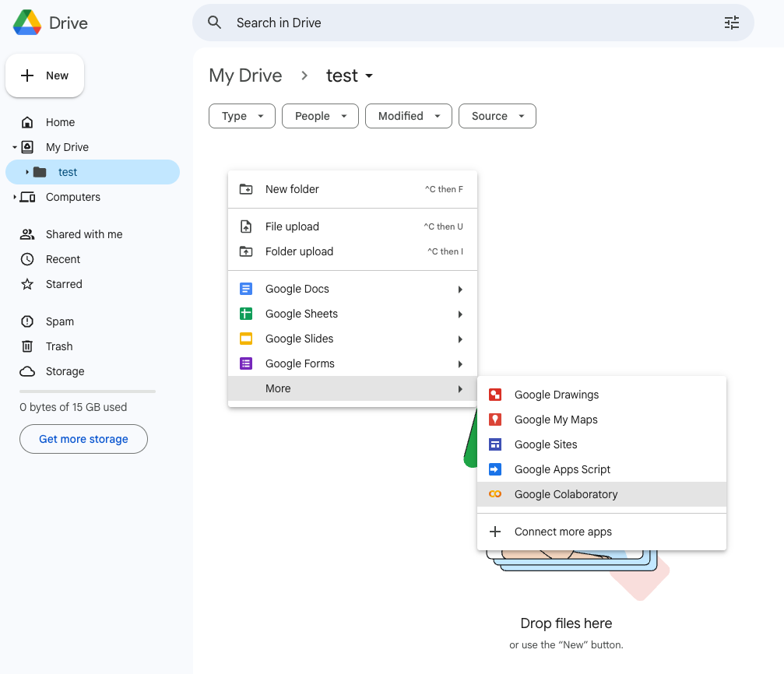This screenshot has width=784, height=674.
Task: Click the green Google Sheets icon
Action: click(x=246, y=314)
